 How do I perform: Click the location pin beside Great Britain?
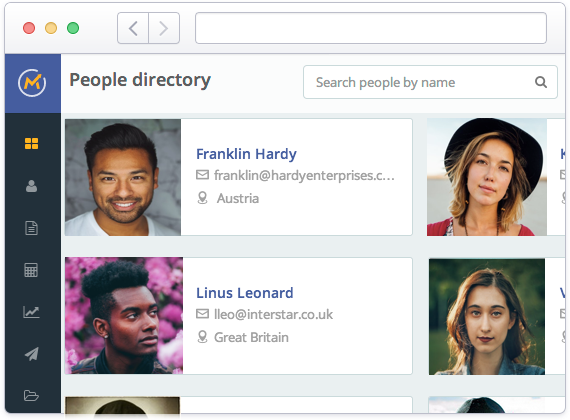(x=202, y=337)
